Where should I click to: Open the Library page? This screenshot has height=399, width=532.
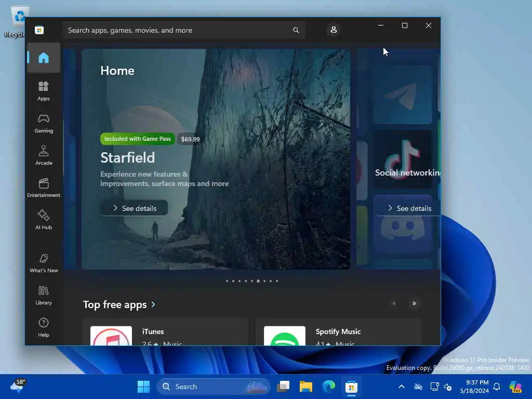point(44,296)
